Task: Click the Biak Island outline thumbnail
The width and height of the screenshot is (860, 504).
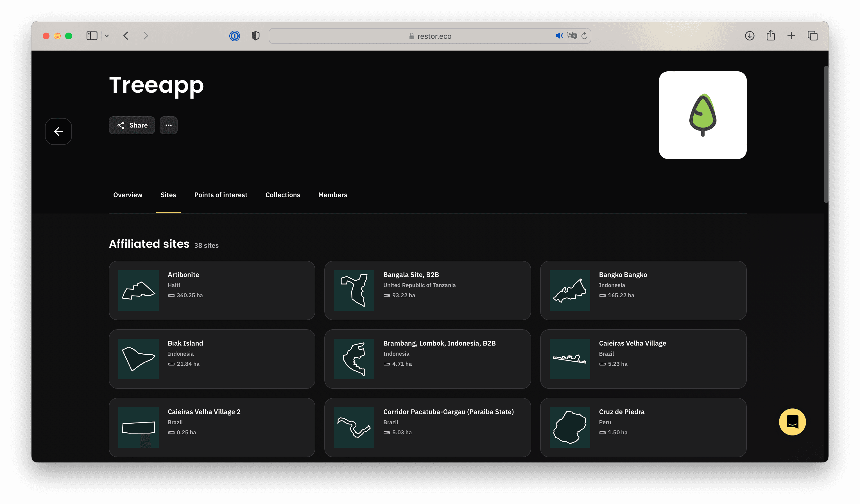Action: pos(138,359)
